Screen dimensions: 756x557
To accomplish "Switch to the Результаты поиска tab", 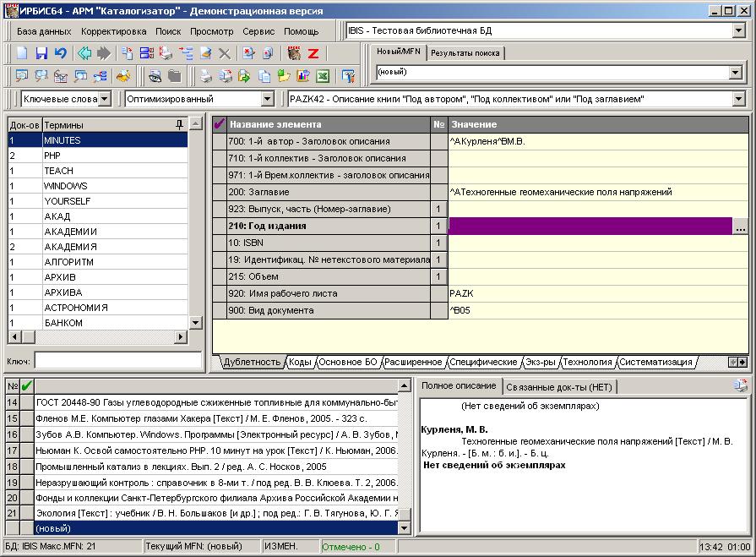I will coord(465,52).
